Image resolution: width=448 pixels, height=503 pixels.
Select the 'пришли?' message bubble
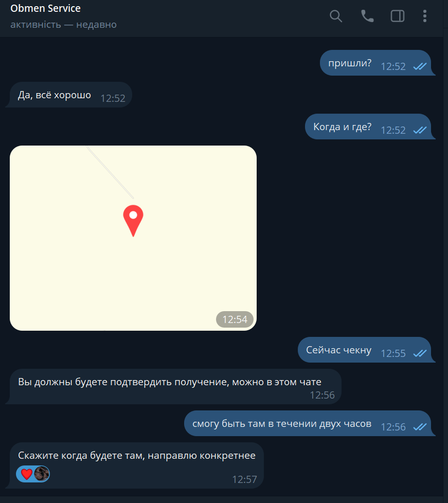point(376,63)
